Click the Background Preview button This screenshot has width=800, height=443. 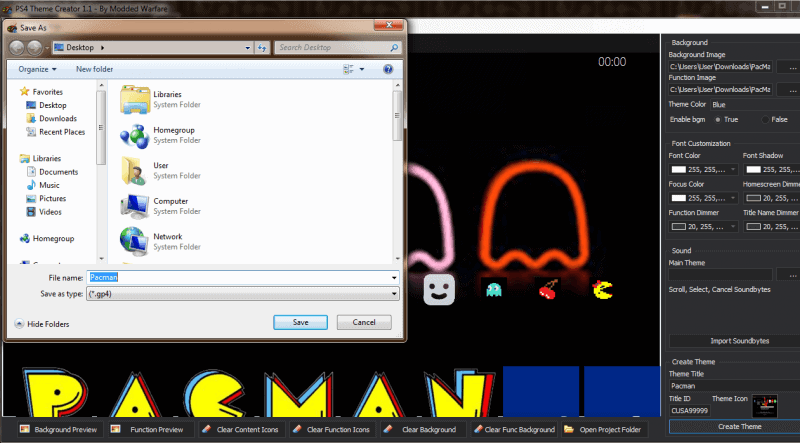pos(60,429)
